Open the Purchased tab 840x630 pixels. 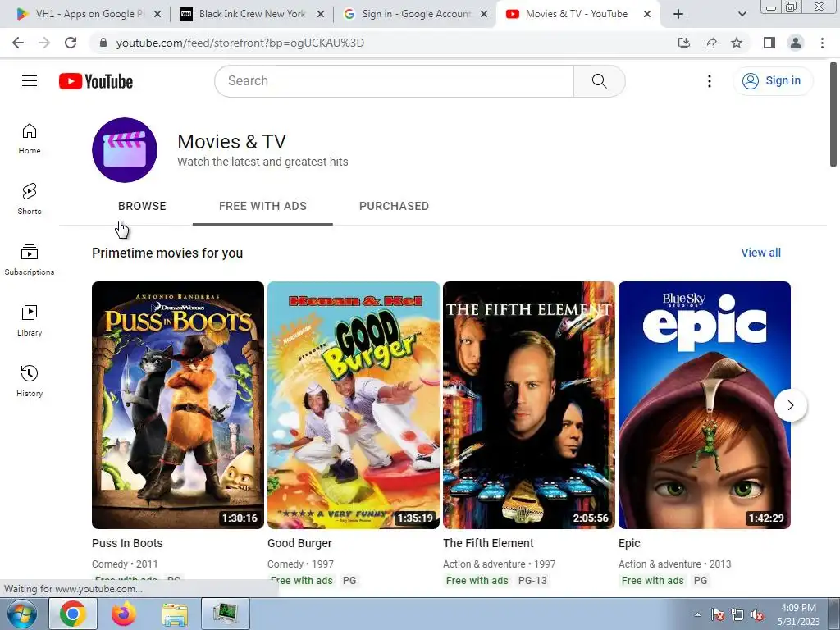pyautogui.click(x=394, y=206)
